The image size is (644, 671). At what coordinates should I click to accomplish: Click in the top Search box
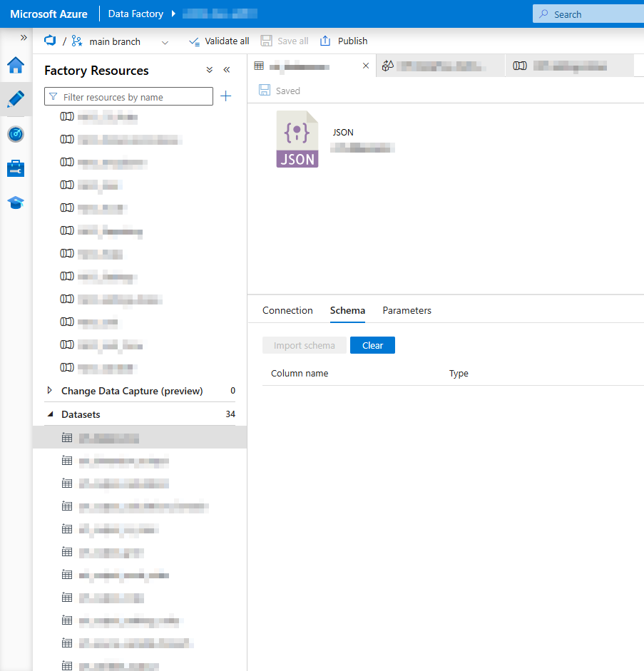tap(588, 14)
